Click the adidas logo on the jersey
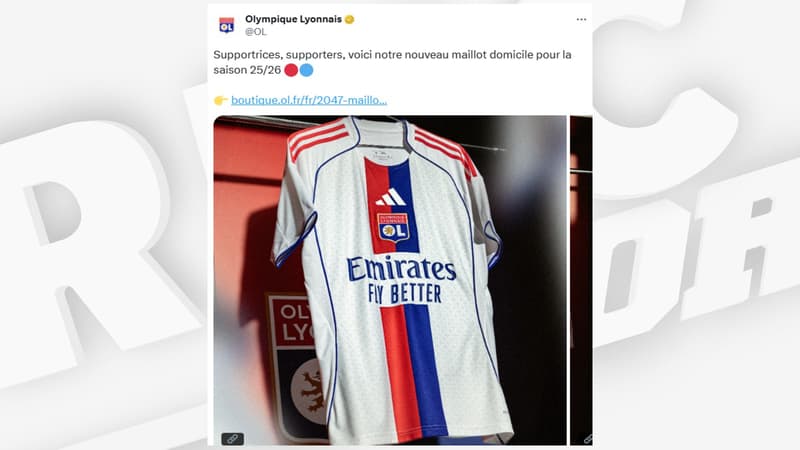 coord(391,197)
